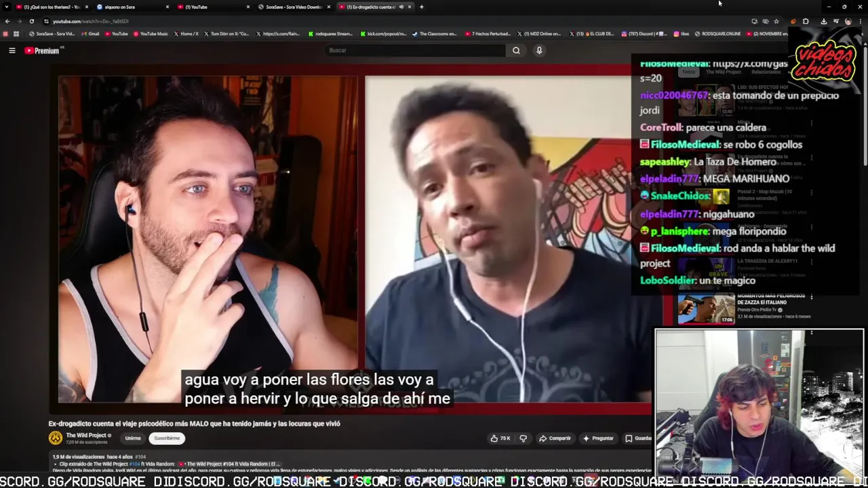Open the apps grid icon in bookmarks bar
This screenshot has height=488, width=868.
click(x=16, y=34)
